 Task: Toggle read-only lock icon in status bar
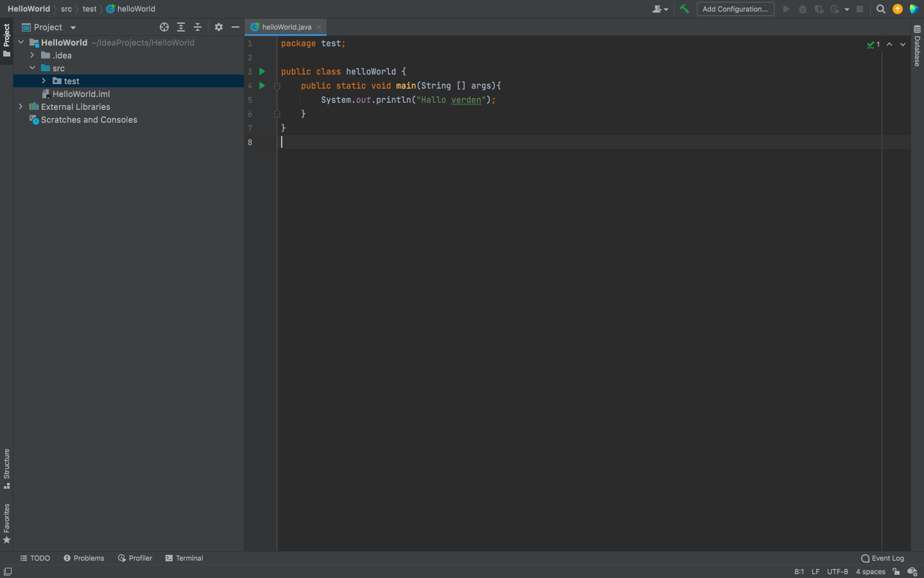click(896, 572)
